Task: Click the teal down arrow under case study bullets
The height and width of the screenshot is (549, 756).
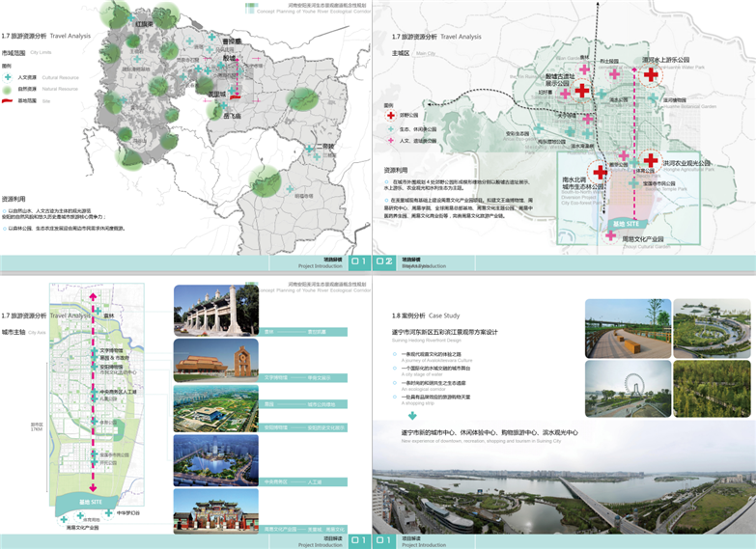Action: click(412, 415)
